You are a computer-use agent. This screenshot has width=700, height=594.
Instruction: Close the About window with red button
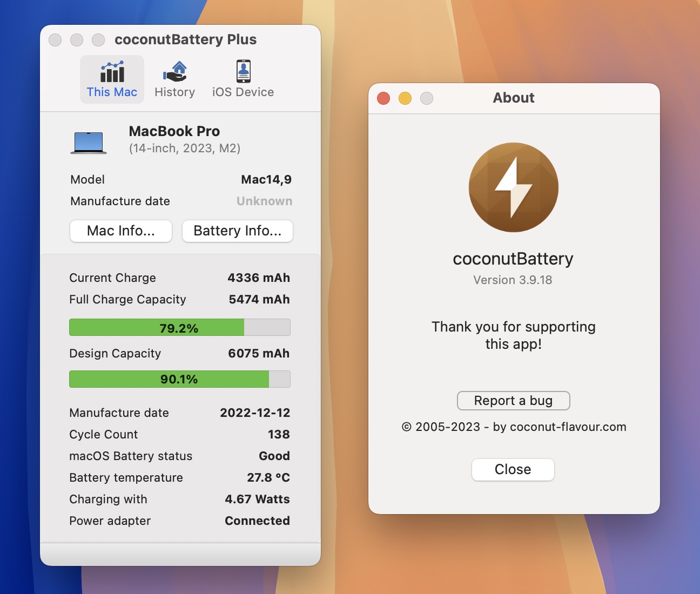383,98
